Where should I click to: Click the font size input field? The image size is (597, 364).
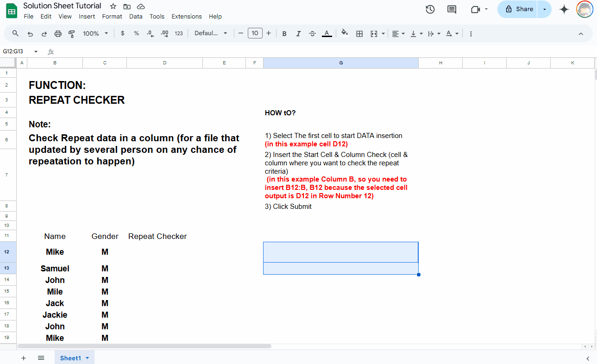click(255, 33)
